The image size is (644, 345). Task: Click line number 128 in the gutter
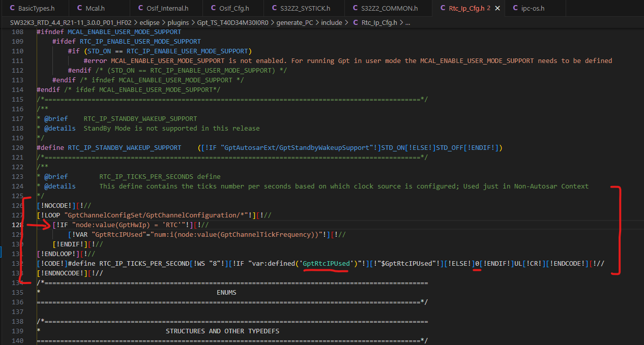coord(16,225)
